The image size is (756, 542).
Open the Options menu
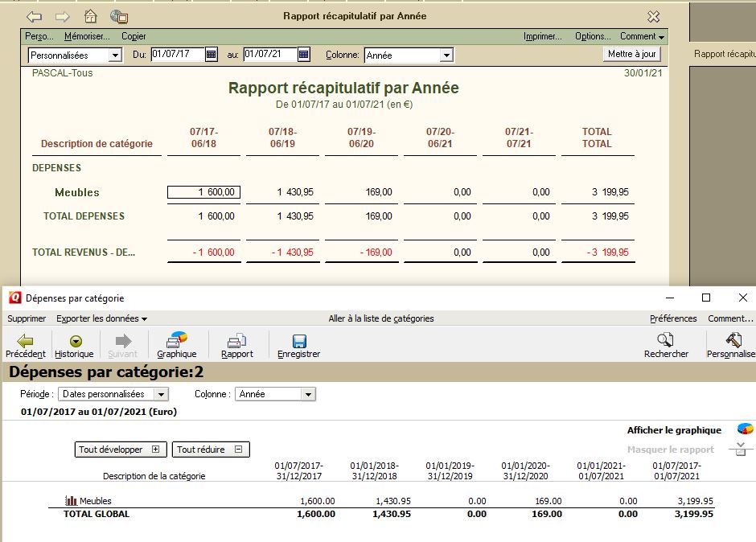pos(594,35)
